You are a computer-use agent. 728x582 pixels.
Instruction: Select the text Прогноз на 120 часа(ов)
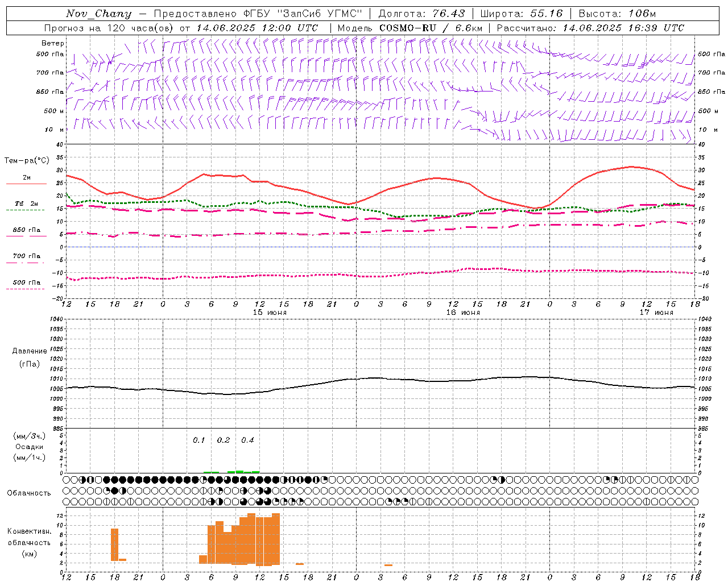pos(109,28)
